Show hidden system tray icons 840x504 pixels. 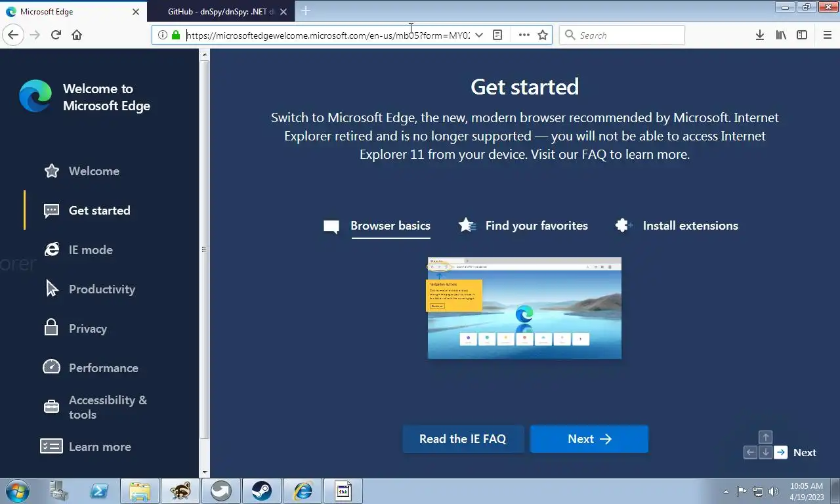tap(726, 492)
